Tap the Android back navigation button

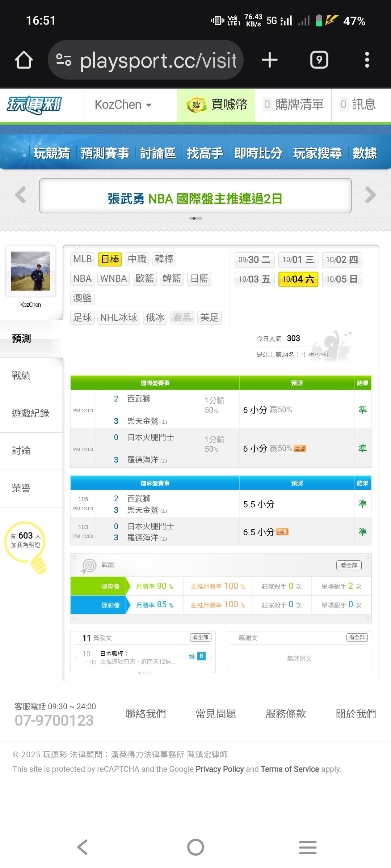pyautogui.click(x=83, y=847)
